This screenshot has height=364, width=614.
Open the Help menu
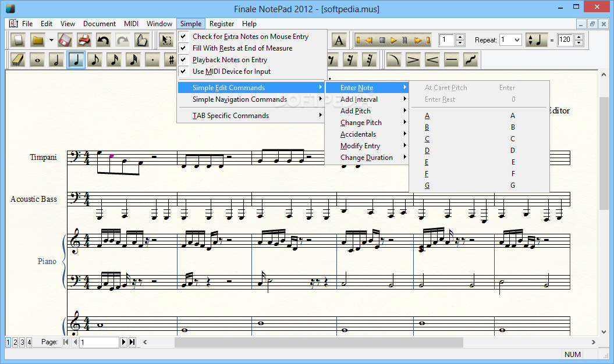click(x=249, y=23)
